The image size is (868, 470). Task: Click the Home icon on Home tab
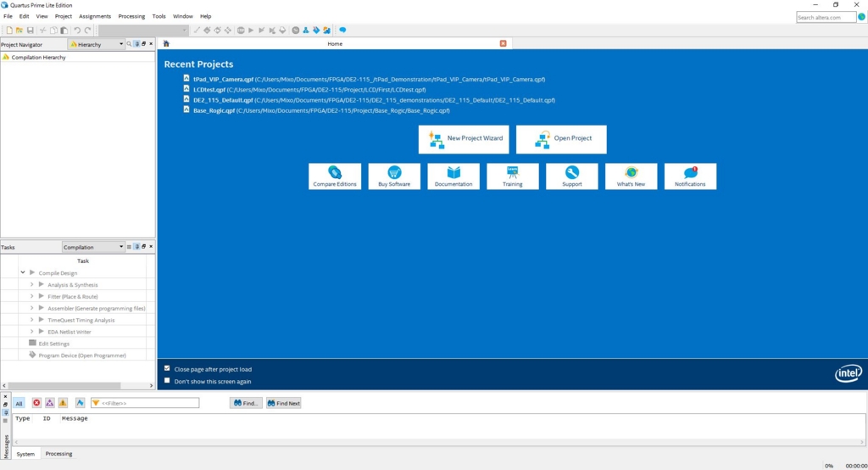tap(166, 44)
